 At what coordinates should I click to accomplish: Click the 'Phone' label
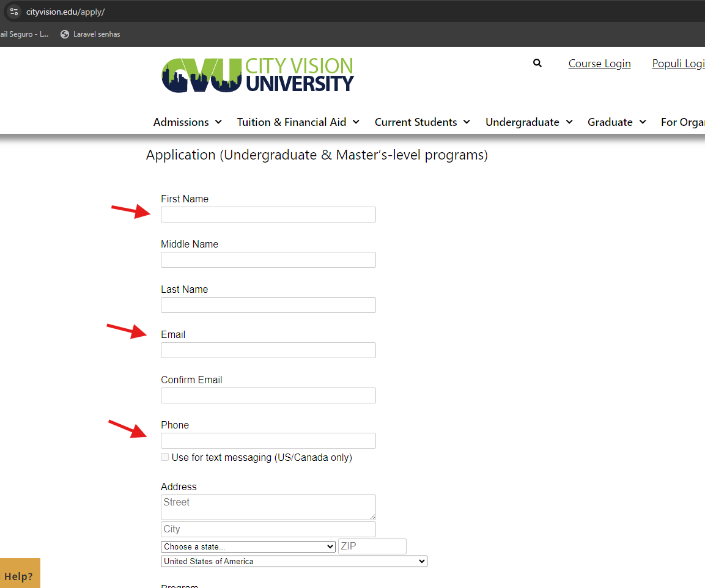175,425
